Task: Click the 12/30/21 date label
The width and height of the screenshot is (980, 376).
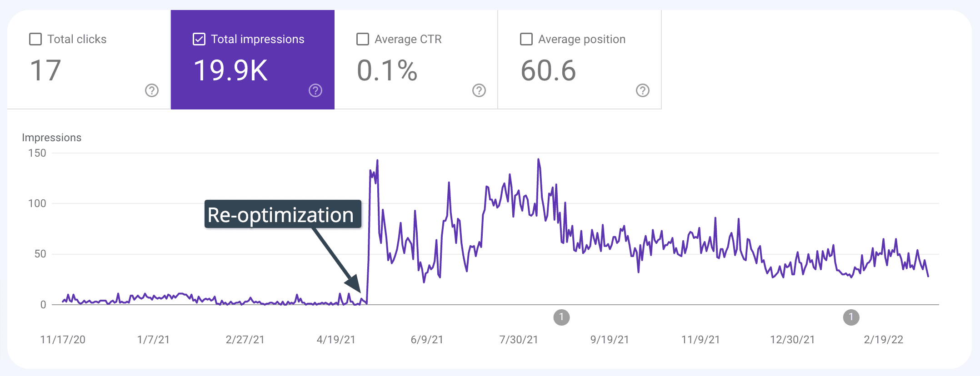Action: (792, 340)
